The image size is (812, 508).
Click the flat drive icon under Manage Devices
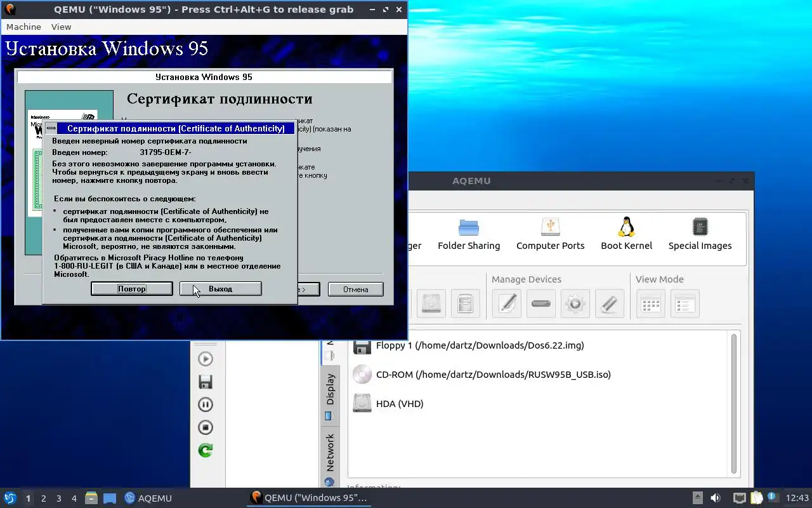541,304
